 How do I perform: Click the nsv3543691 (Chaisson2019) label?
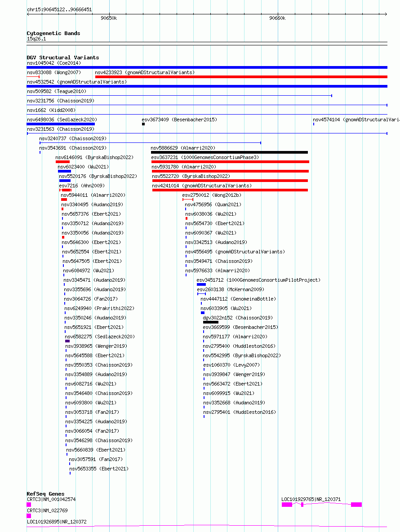73,148
